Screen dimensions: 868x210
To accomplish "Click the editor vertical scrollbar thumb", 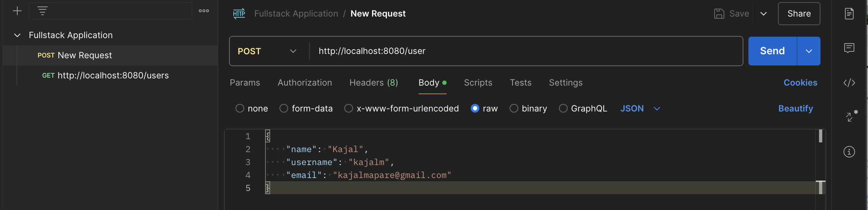I will pos(820,136).
